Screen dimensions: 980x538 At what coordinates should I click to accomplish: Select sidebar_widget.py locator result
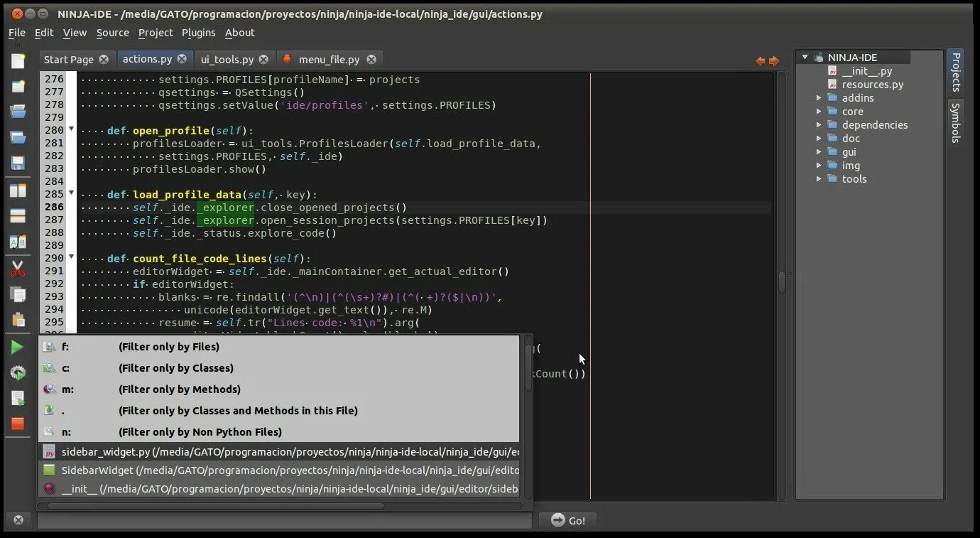(279, 451)
